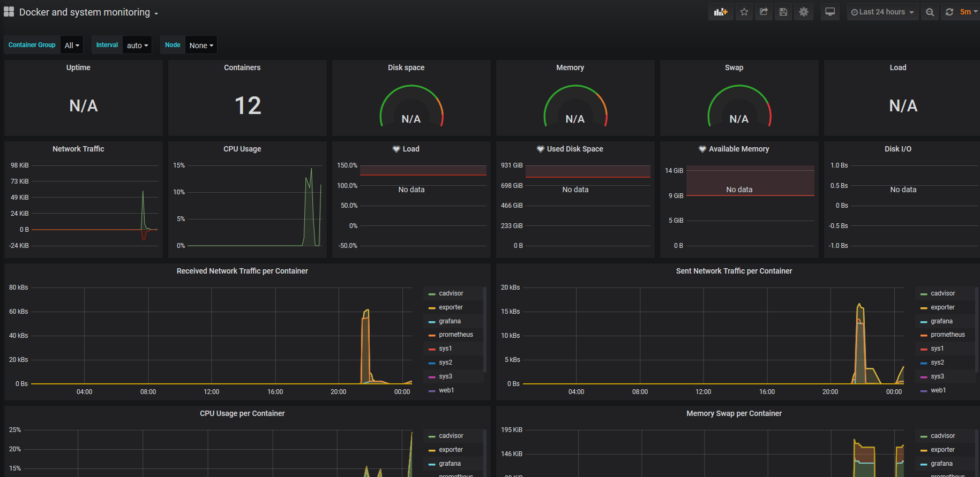This screenshot has height=477, width=980.
Task: Open the Grafana dashboards grid icon
Action: [9, 12]
